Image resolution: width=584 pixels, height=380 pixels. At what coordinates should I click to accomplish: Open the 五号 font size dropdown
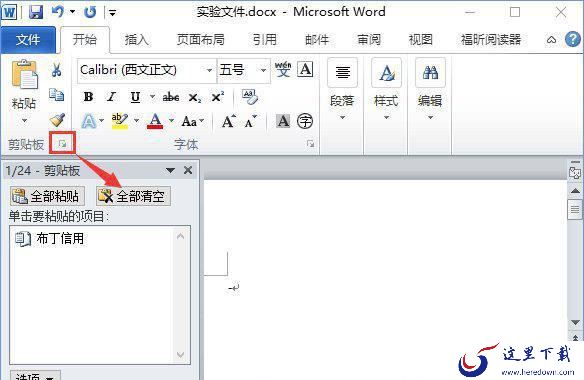263,70
